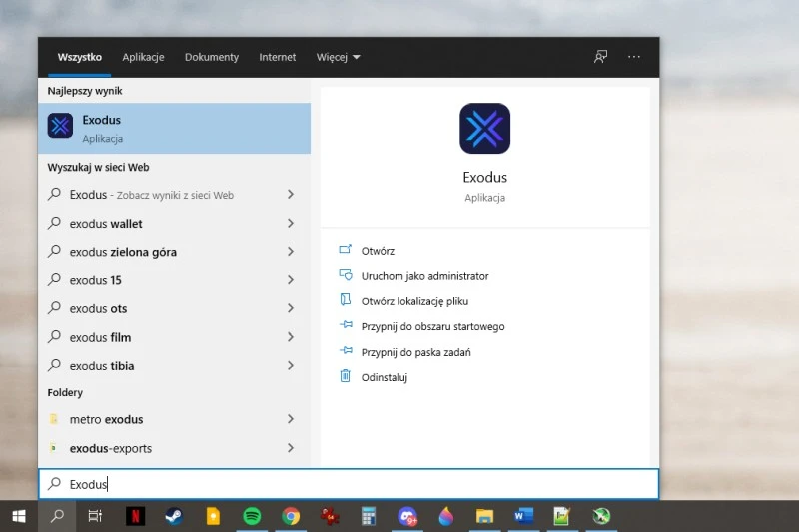Pick Przypnij do obszaru startowego
Screen dimensions: 799x532
pyautogui.click(x=433, y=326)
